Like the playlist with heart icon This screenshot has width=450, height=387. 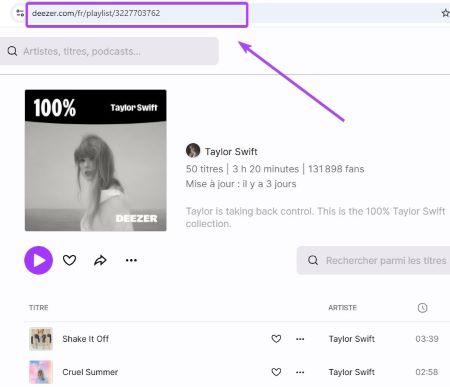point(69,260)
